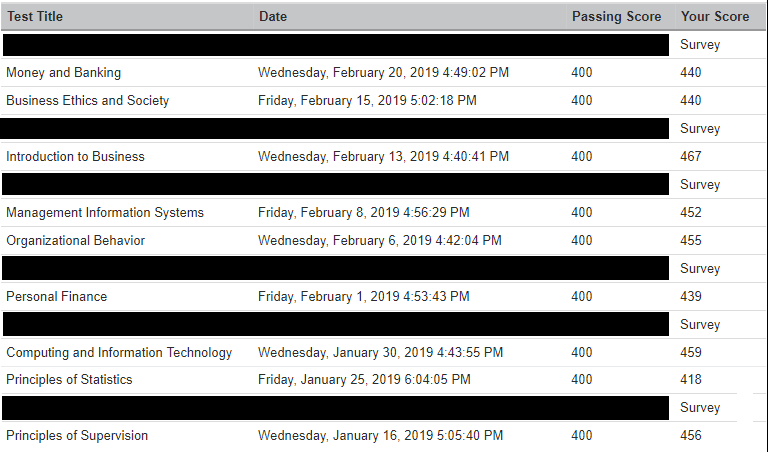This screenshot has height=452, width=768.
Task: Select the Money and Banking test title
Action: (x=63, y=72)
